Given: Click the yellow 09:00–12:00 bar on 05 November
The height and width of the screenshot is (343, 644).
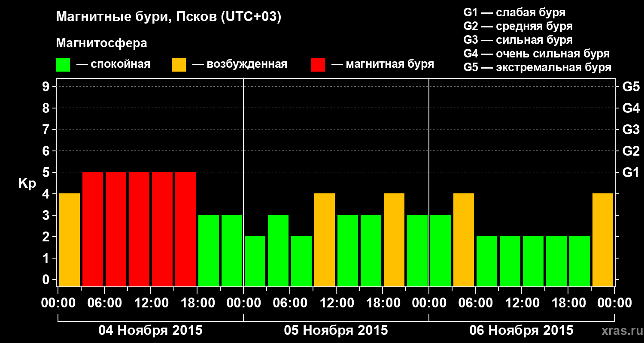Looking at the screenshot, I should 325,240.
